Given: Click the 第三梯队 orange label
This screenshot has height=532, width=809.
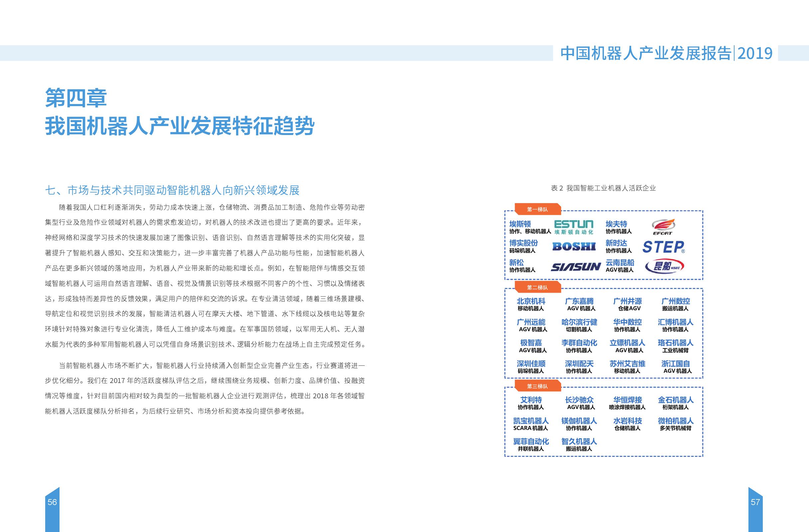Looking at the screenshot, I should (537, 386).
